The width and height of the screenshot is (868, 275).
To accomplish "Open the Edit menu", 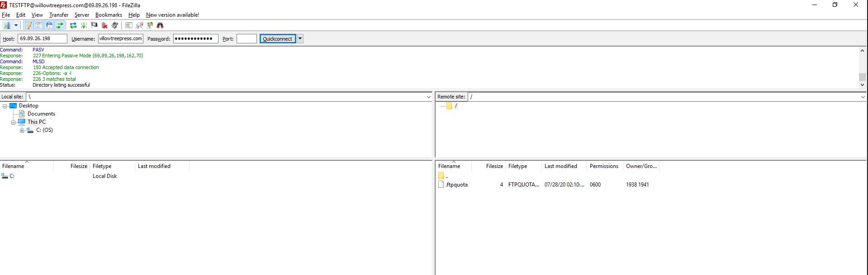I will [21, 15].
